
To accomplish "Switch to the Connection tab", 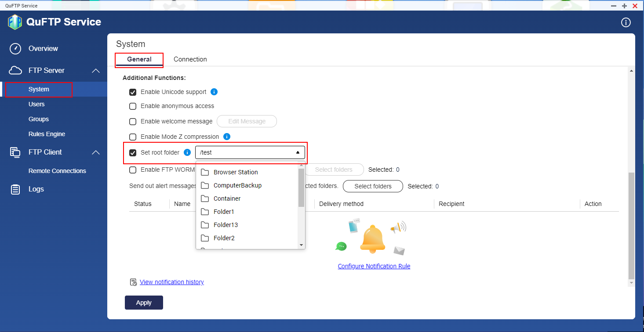I will click(x=190, y=59).
